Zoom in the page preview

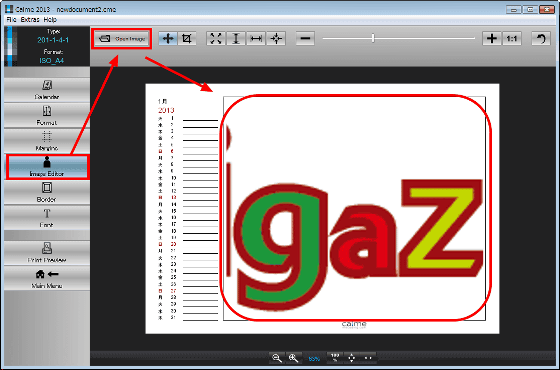294,358
